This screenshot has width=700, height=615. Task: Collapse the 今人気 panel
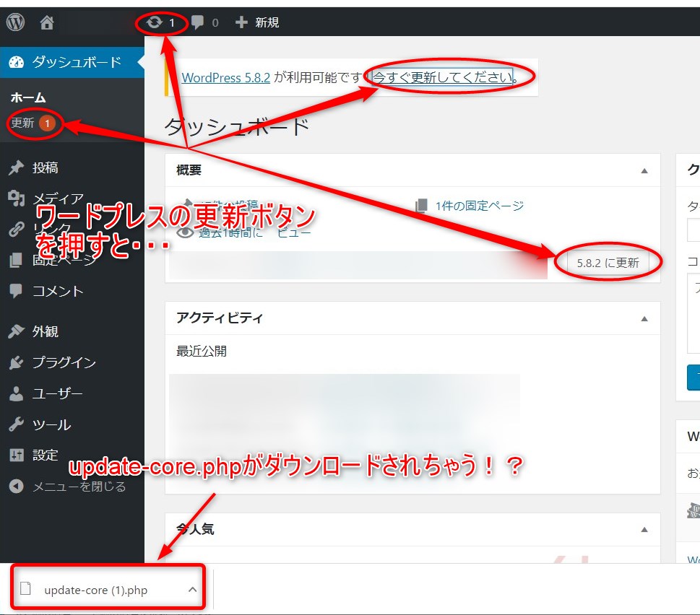coord(644,530)
